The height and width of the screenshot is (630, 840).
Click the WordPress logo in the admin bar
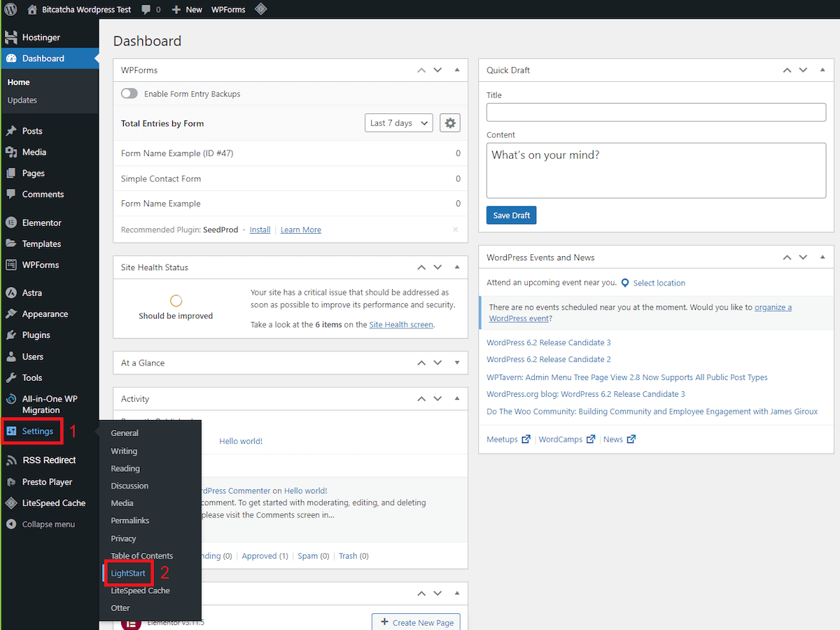[x=11, y=10]
